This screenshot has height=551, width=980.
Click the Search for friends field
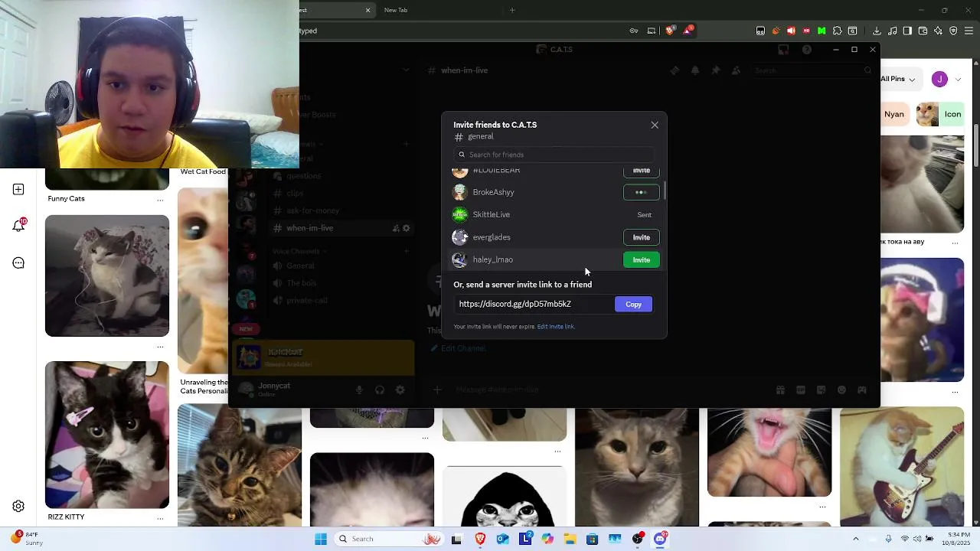click(555, 155)
